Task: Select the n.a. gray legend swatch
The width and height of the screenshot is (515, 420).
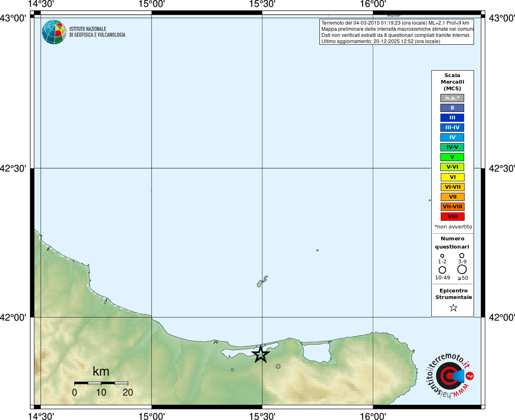Action: tap(452, 98)
